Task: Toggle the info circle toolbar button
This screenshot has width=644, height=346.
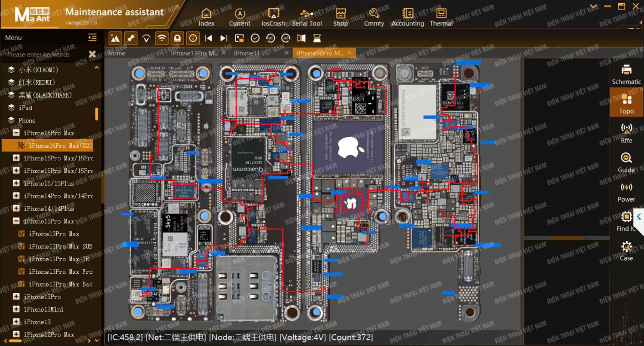Action: click(193, 38)
